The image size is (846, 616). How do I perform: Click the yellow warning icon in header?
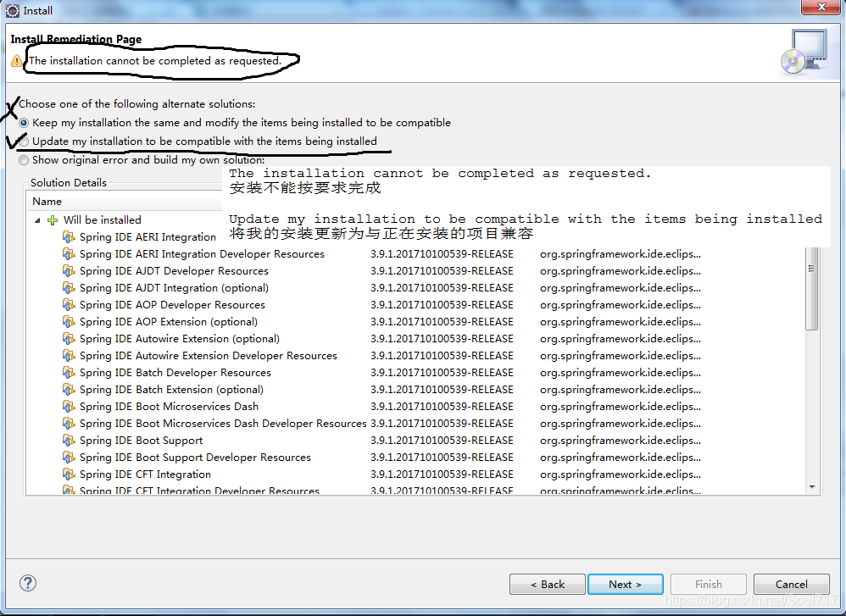[17, 61]
